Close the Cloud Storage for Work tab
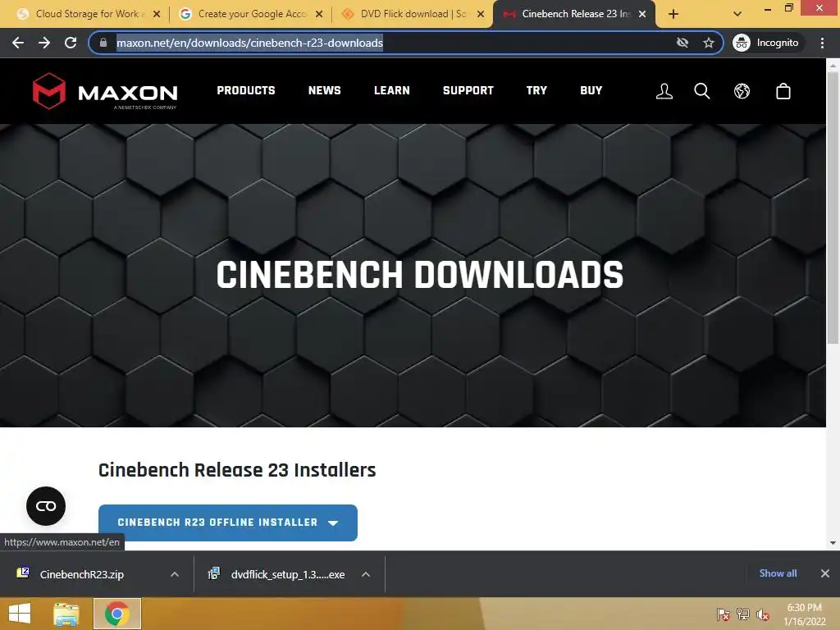This screenshot has width=840, height=630. (x=157, y=15)
